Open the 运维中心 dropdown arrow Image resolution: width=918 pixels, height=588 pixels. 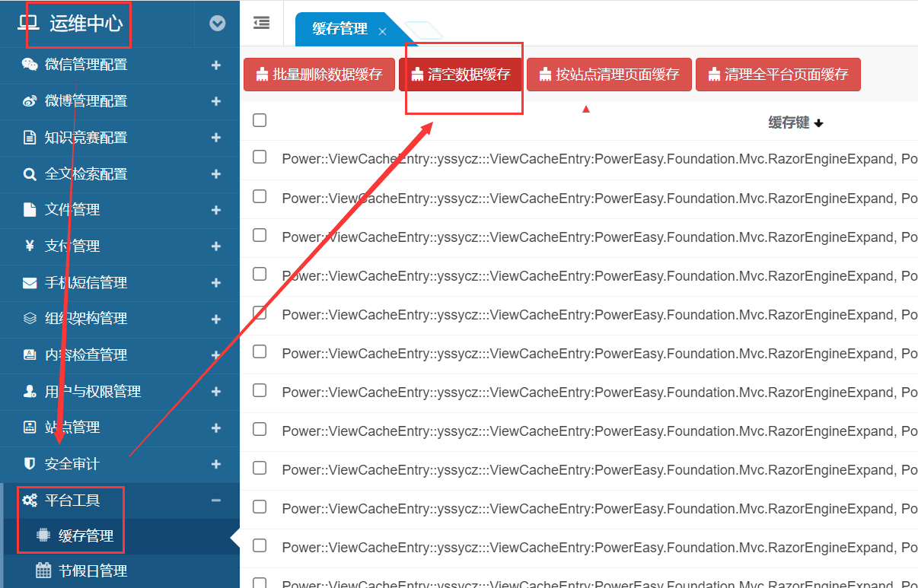pyautogui.click(x=218, y=24)
